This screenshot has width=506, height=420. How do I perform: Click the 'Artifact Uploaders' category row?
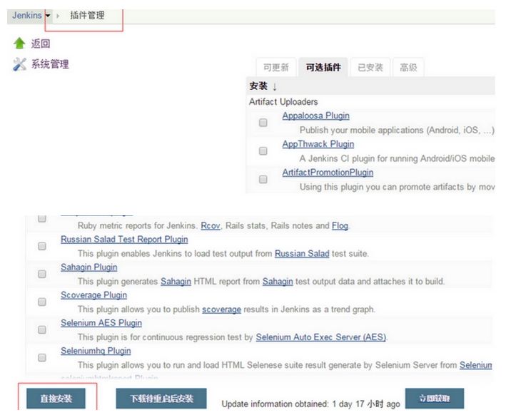(x=370, y=102)
